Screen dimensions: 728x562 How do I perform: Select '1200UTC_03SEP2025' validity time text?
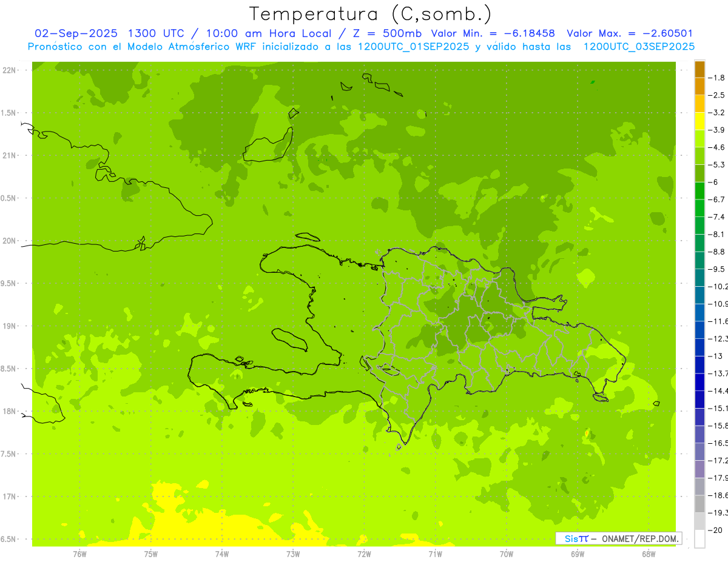click(x=639, y=47)
